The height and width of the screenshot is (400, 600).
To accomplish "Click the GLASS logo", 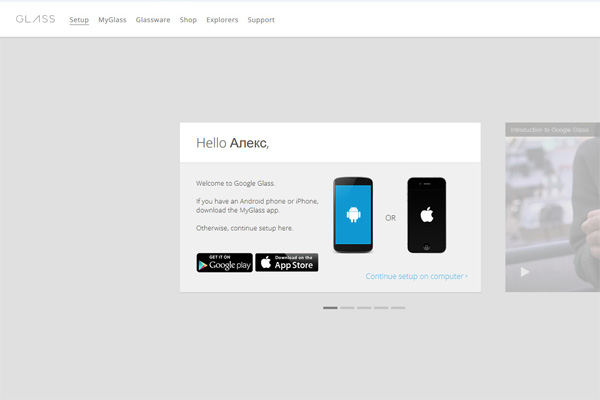I will pyautogui.click(x=35, y=19).
